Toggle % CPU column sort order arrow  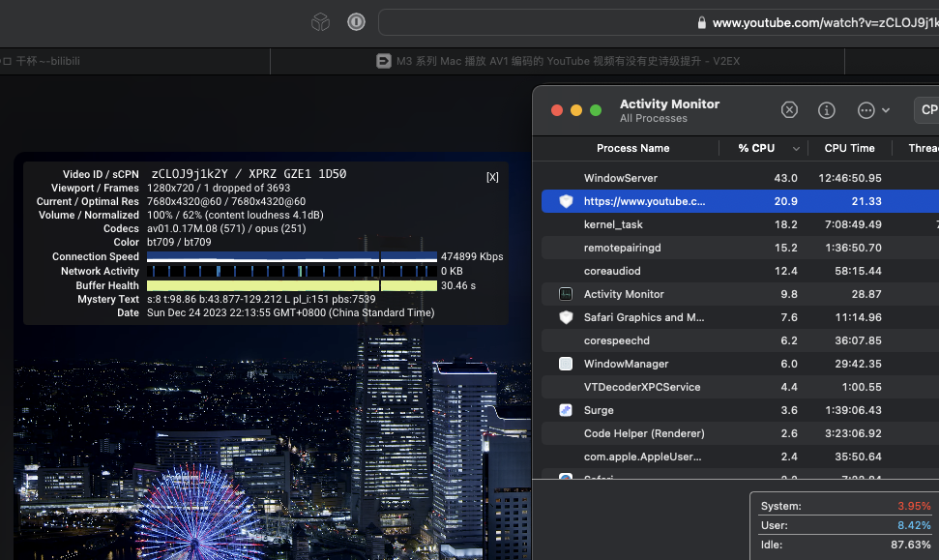797,149
